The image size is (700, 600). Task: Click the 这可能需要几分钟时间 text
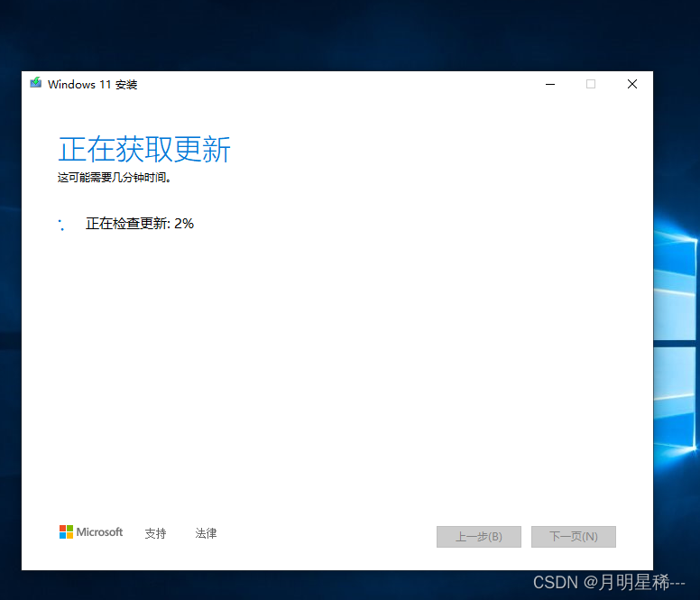[x=115, y=178]
